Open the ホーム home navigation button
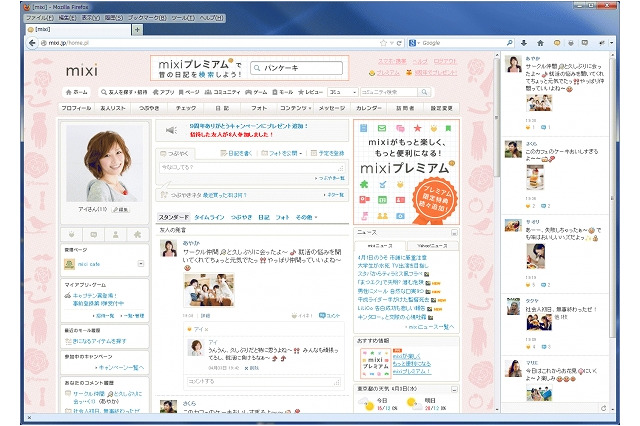Image resolution: width=640 pixels, height=426 pixels. [x=77, y=92]
